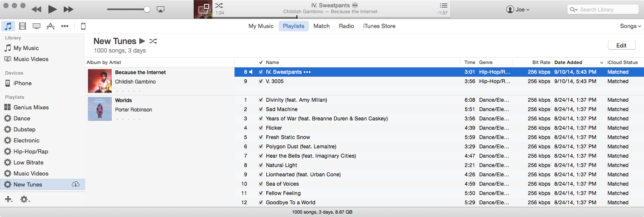Click the play button in the toolbar
The image size is (644, 217).
tap(52, 9)
